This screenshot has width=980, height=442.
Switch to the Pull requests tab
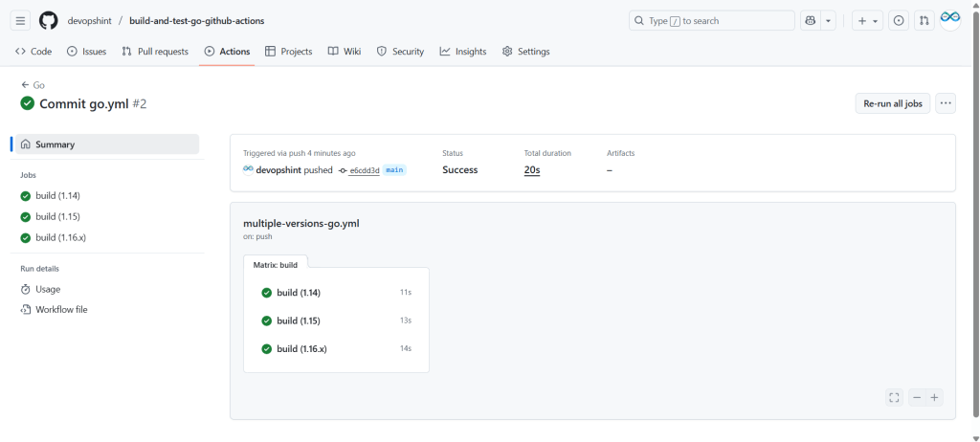click(x=155, y=52)
